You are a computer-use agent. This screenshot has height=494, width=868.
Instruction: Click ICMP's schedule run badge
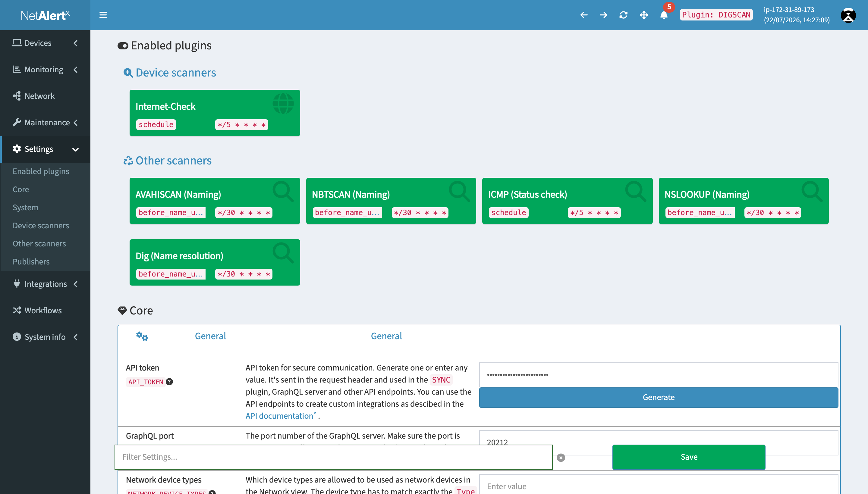click(x=508, y=213)
